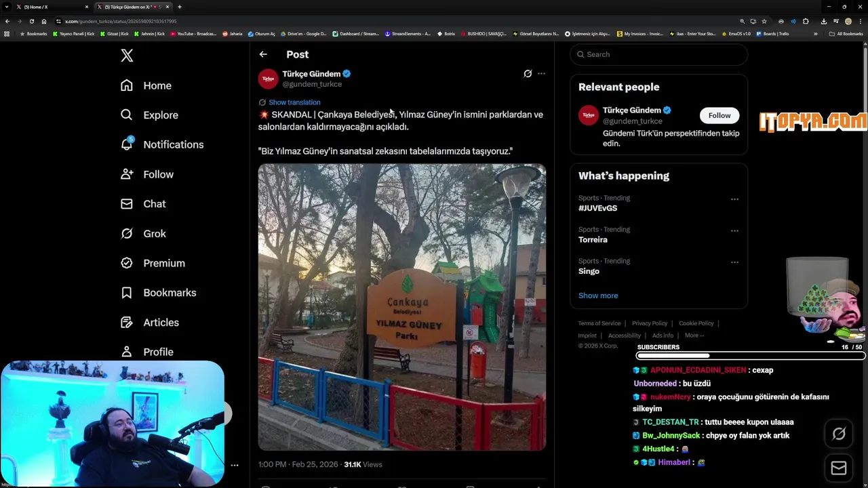This screenshot has height=488, width=868.
Task: Open Premium in the sidebar
Action: click(153, 263)
